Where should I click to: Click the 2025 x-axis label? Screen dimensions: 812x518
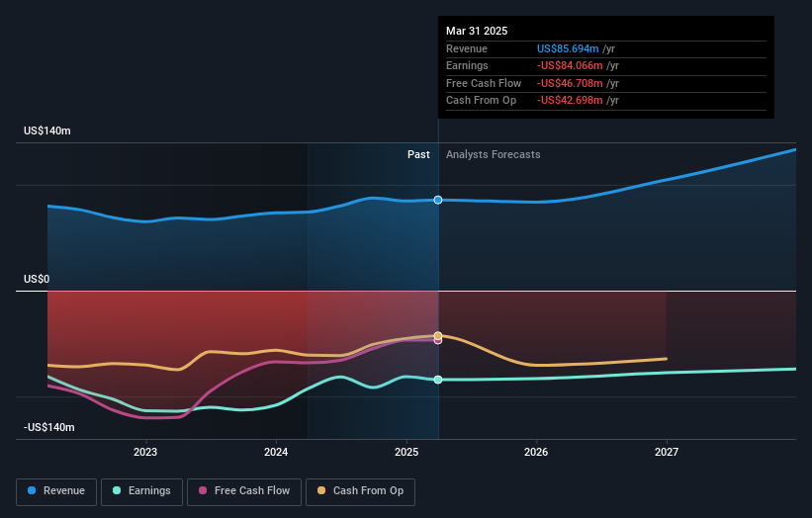[406, 453]
